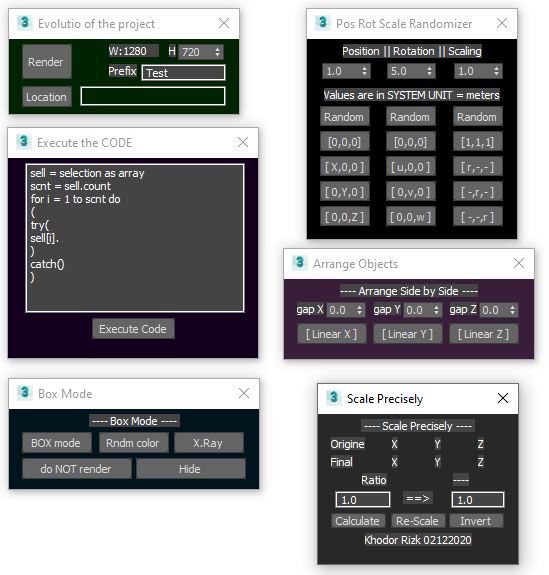Click the Re-Scale button
This screenshot has width=549, height=575.
[x=418, y=521]
